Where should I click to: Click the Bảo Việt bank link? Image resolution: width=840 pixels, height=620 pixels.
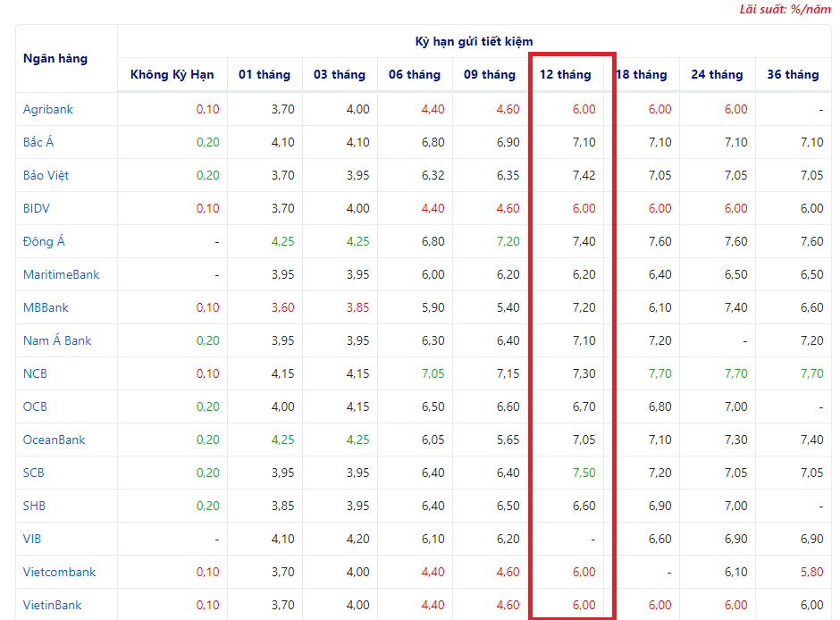46,175
